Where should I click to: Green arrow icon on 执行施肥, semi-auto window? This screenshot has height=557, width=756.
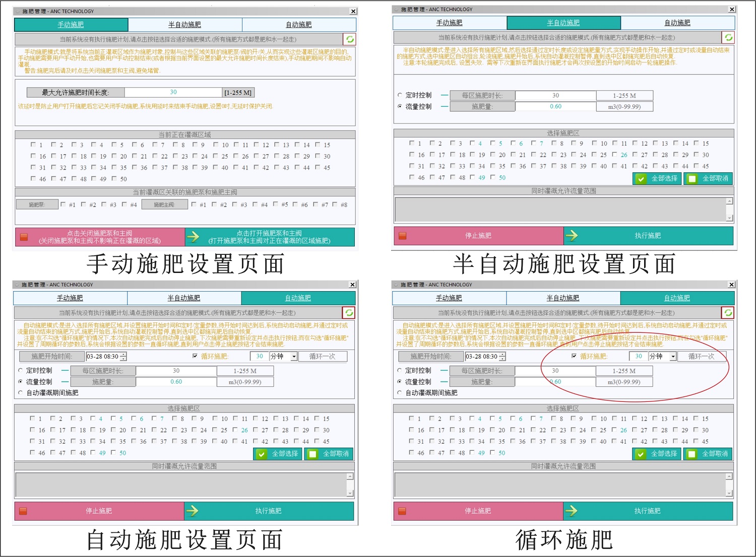point(571,235)
